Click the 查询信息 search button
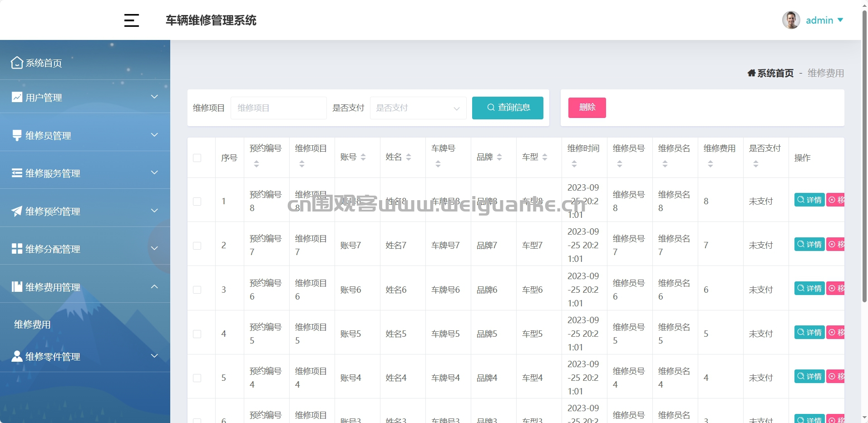 pyautogui.click(x=508, y=108)
